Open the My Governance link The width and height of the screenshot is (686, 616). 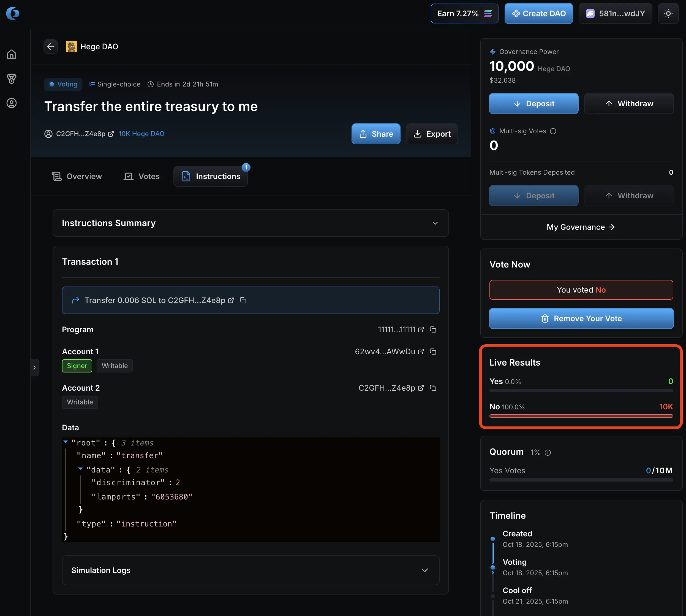pyautogui.click(x=581, y=227)
